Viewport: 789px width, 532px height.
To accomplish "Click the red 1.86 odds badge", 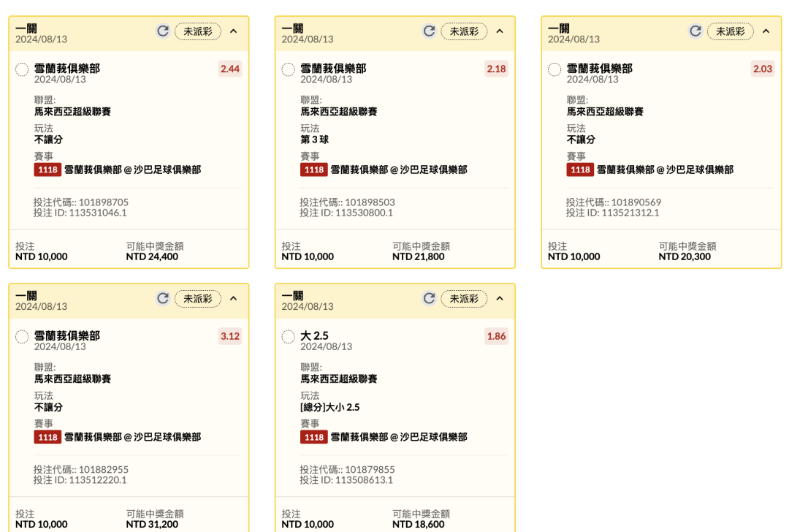I will (x=496, y=337).
